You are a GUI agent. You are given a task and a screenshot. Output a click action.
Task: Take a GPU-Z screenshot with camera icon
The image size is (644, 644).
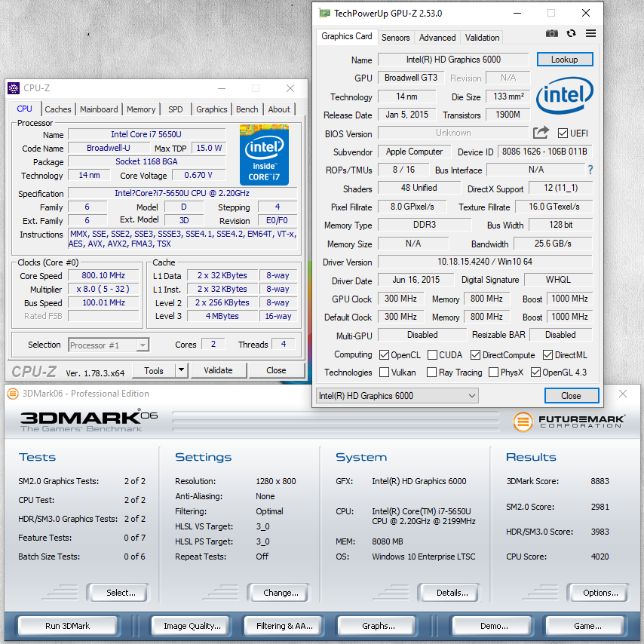[551, 34]
